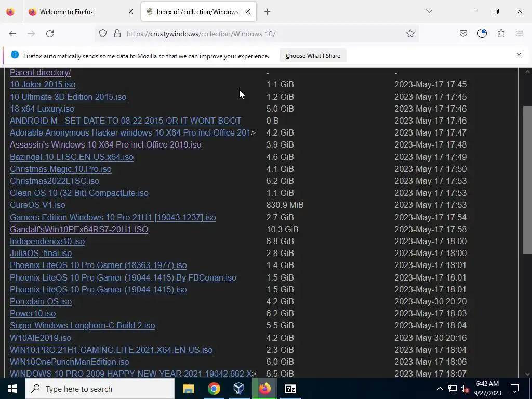Click Clean OS 10 (32 Bit) CompactLite.iso
The width and height of the screenshot is (532, 399).
79,193
